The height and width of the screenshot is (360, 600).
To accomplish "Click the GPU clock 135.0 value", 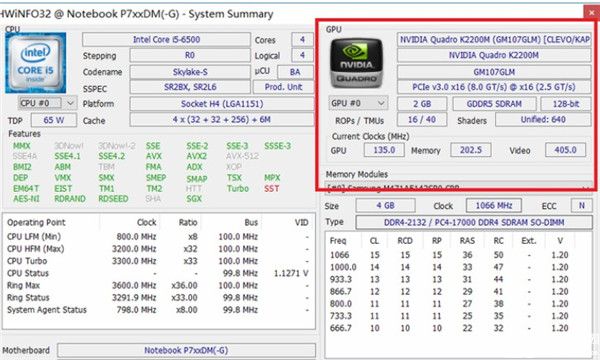I will tap(384, 150).
